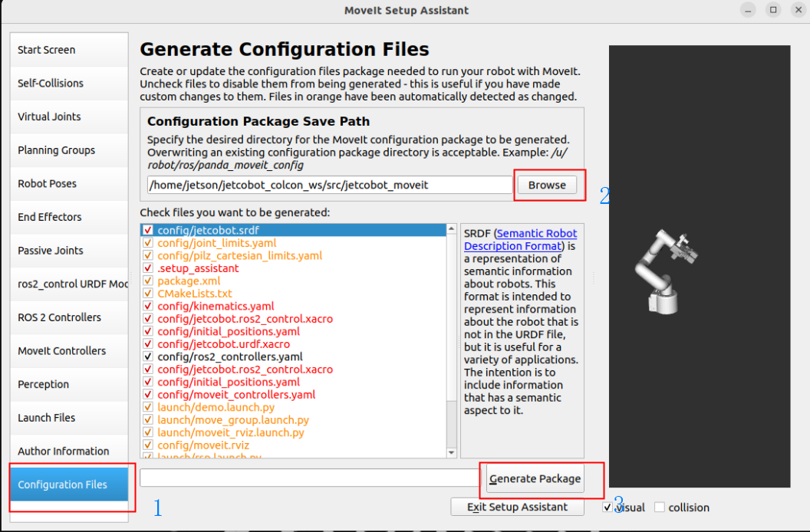Select the launch/moveit_rviz.launch.py file name
Viewport: 810px width, 532px height.
click(x=231, y=433)
